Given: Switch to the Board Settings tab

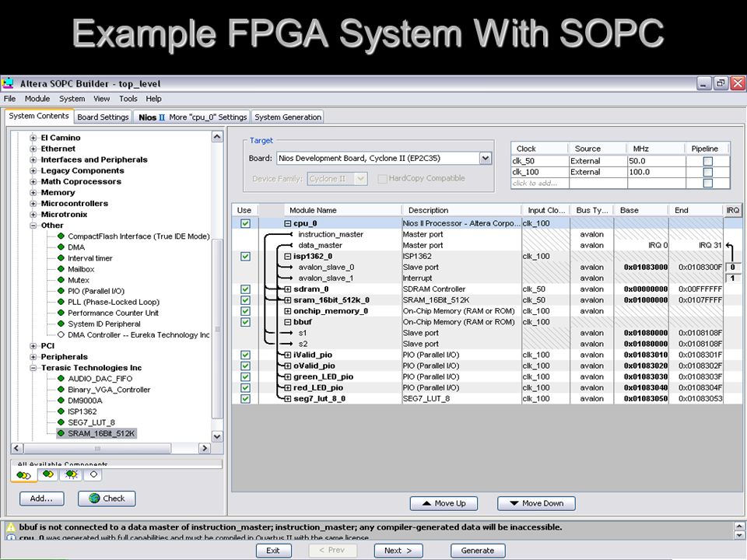Looking at the screenshot, I should [103, 117].
